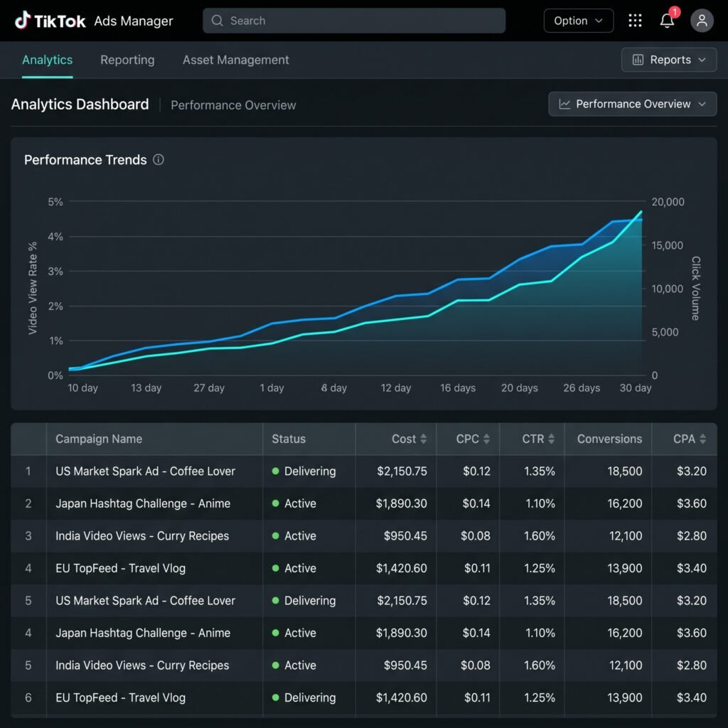Click the Status column header

coord(289,439)
